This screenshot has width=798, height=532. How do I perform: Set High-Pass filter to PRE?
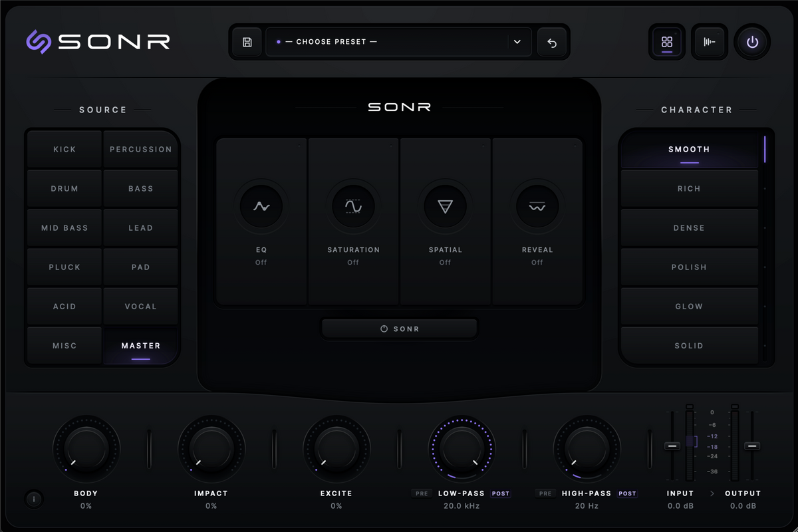point(545,494)
